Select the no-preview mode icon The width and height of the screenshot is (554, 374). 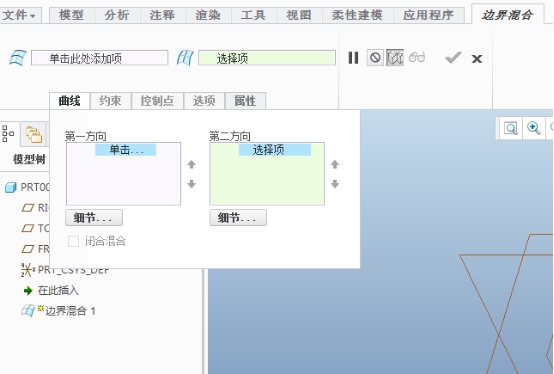click(375, 58)
